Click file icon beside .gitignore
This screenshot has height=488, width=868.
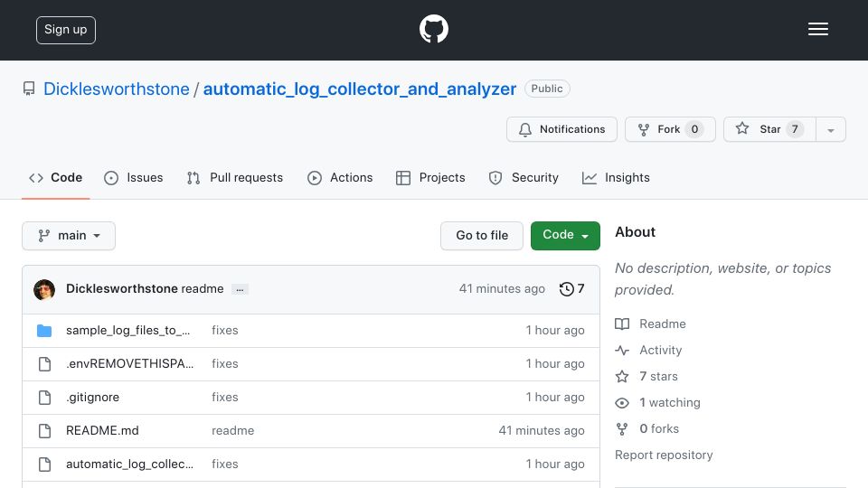pos(45,398)
